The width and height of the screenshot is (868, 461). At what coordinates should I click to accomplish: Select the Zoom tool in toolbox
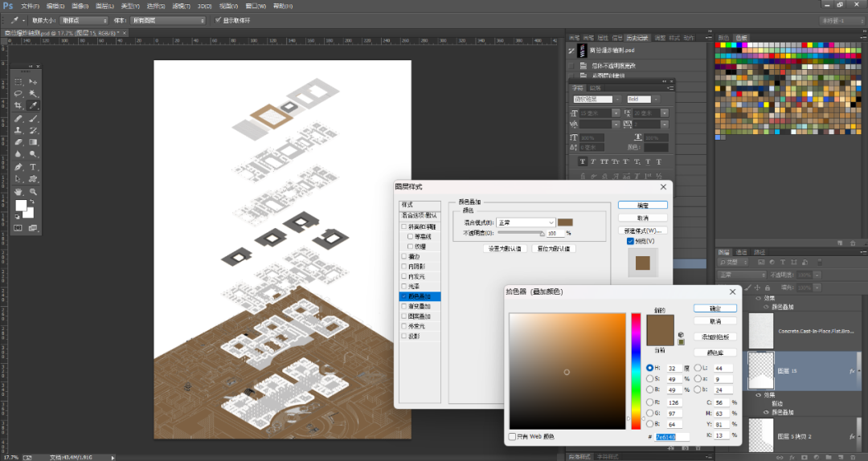33,191
